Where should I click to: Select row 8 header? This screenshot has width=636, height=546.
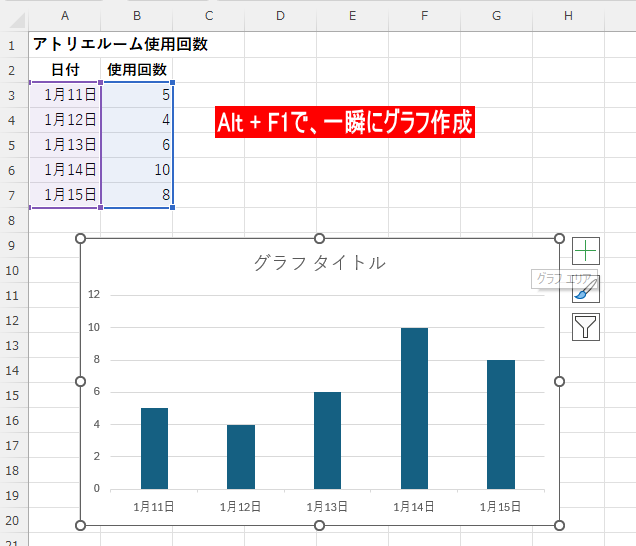[12, 220]
